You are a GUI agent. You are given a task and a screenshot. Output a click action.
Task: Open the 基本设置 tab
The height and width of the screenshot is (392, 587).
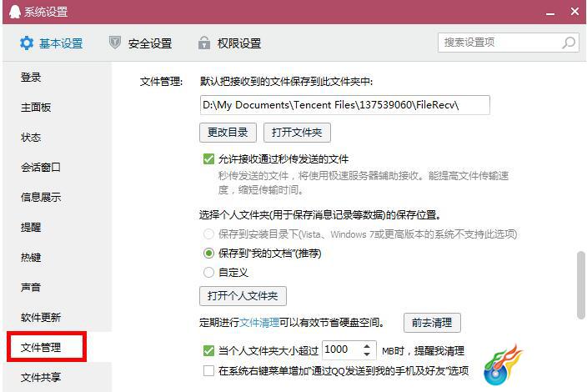point(52,43)
